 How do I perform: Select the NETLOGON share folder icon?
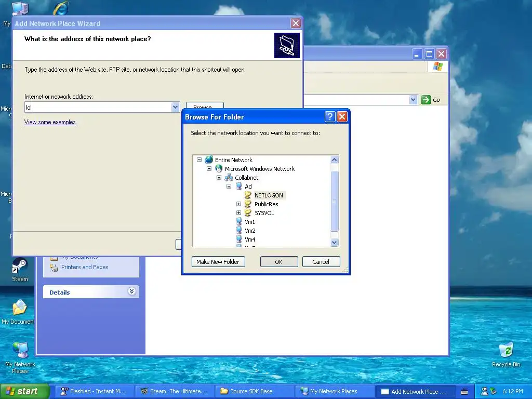pyautogui.click(x=248, y=195)
